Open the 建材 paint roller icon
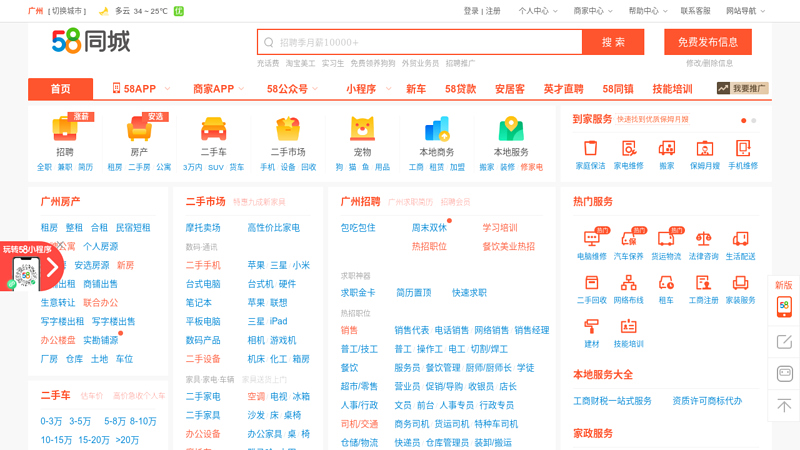This screenshot has height=450, width=800. 592,326
